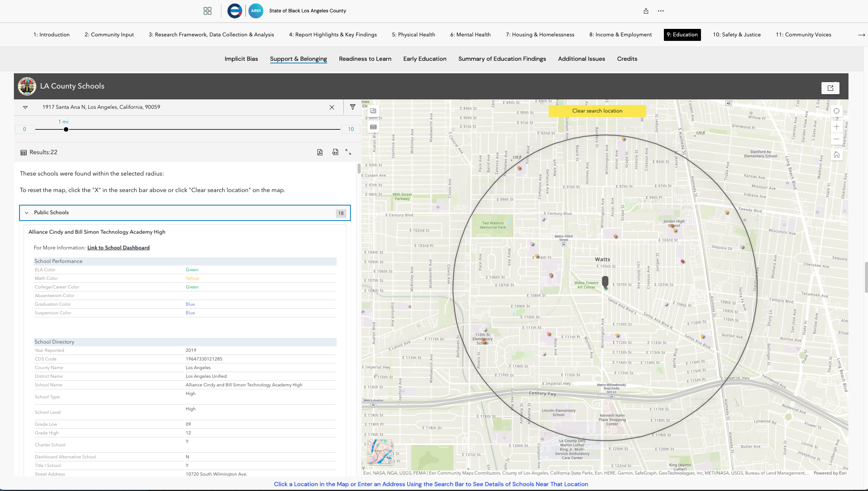This screenshot has width=868, height=491.
Task: Open the search source dropdown arrow
Action: coord(25,107)
